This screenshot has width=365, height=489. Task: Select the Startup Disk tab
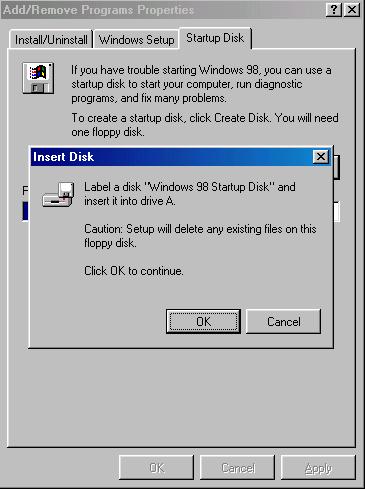(x=215, y=38)
